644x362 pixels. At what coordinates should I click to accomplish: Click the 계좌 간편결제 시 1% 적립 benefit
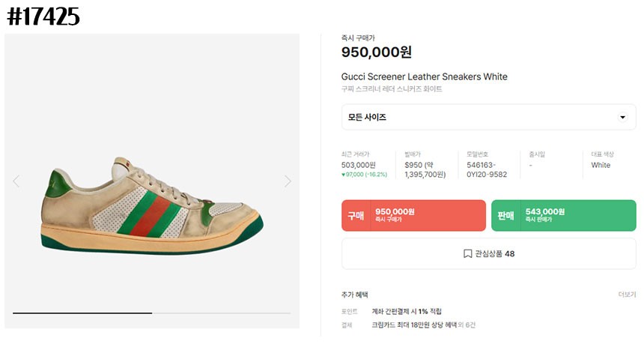click(407, 312)
